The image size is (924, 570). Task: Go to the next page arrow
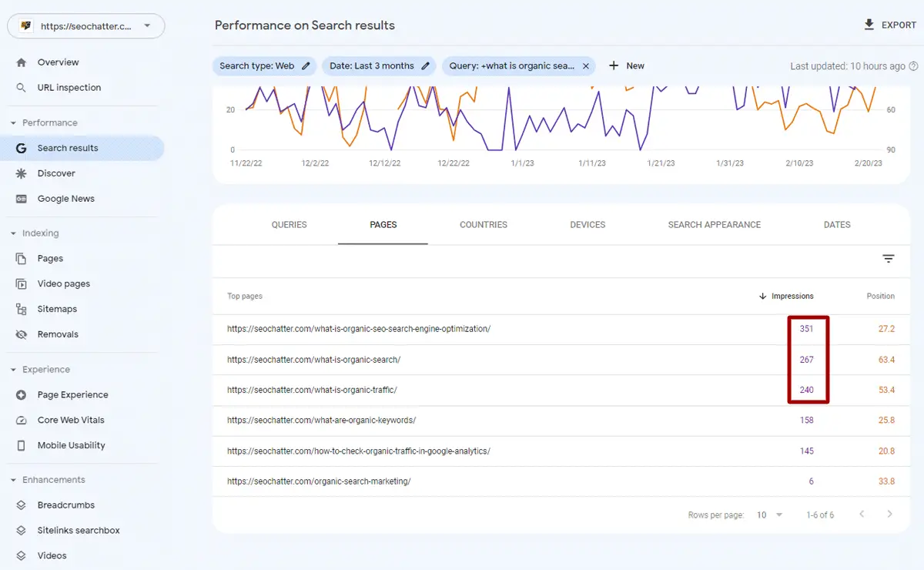890,515
